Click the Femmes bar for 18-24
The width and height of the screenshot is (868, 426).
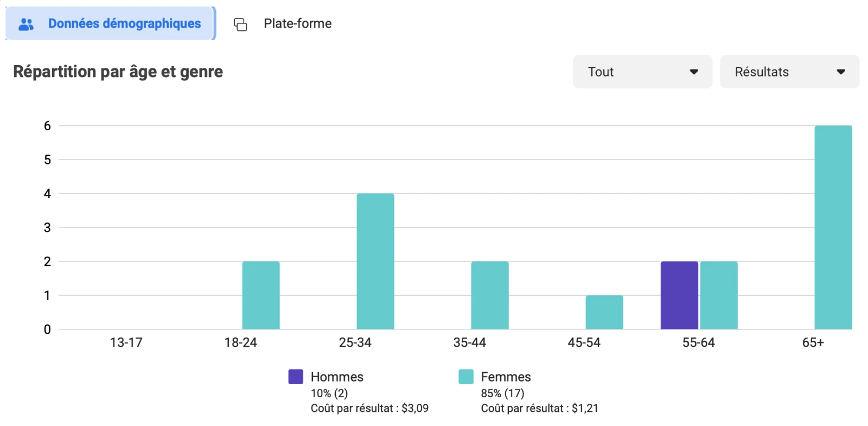tap(261, 295)
